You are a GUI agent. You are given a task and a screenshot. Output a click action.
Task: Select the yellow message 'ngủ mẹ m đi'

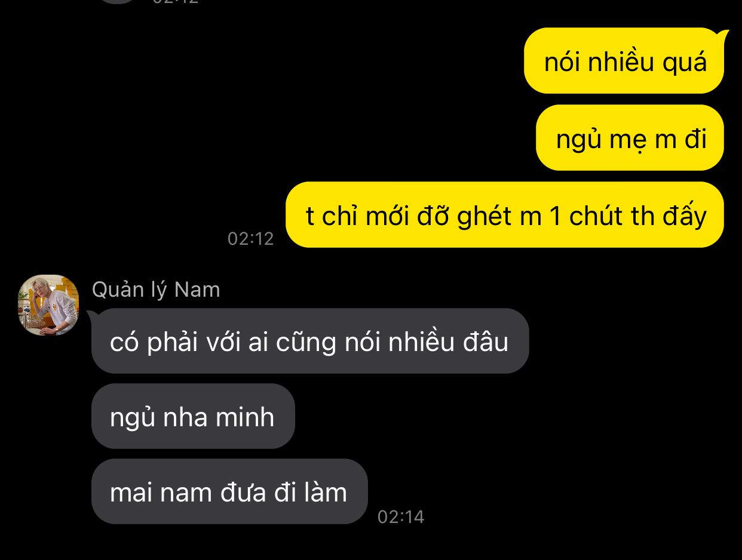point(630,138)
